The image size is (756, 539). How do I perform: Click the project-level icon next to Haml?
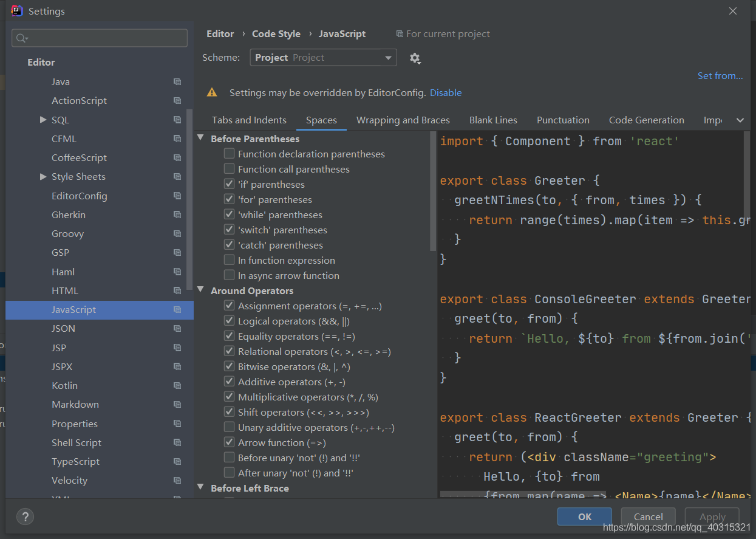pos(177,272)
